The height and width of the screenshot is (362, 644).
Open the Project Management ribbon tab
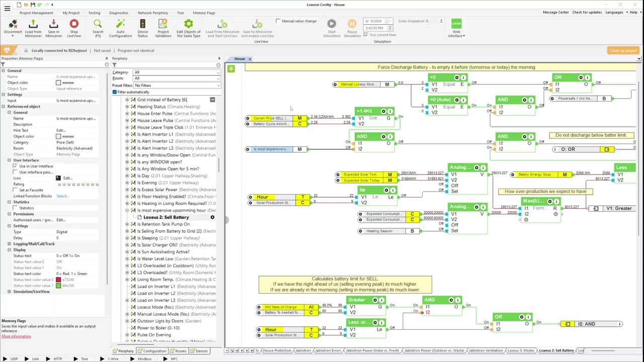point(36,13)
